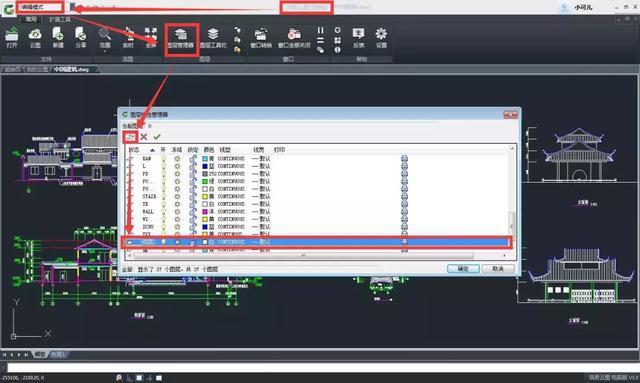640x383 pixels.
Task: Select the highlighted new layer row
Action: (x=317, y=242)
